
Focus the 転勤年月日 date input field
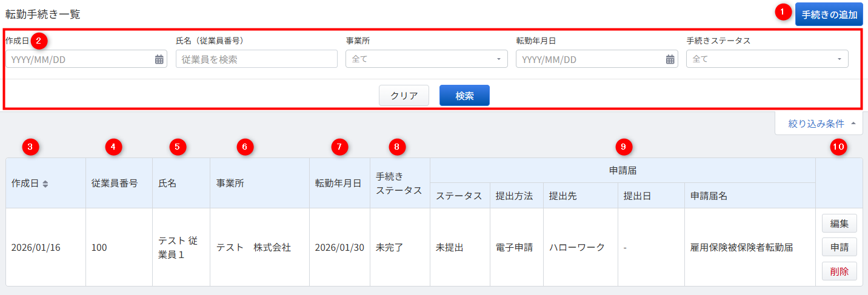tap(589, 59)
